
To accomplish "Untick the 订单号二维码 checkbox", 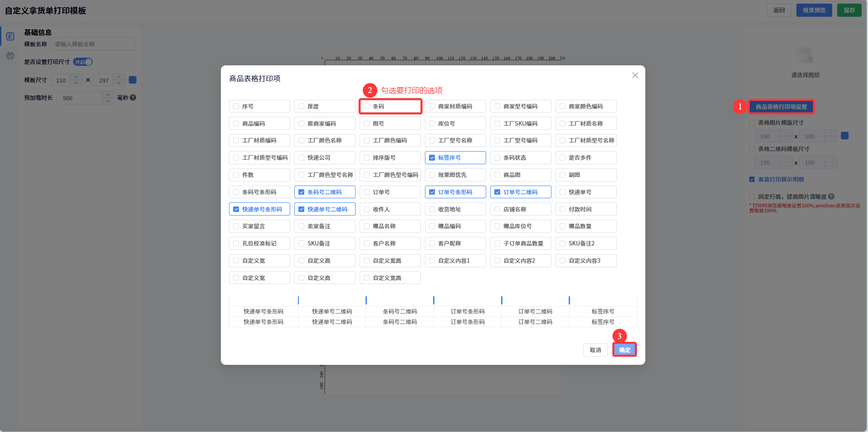I will click(497, 192).
